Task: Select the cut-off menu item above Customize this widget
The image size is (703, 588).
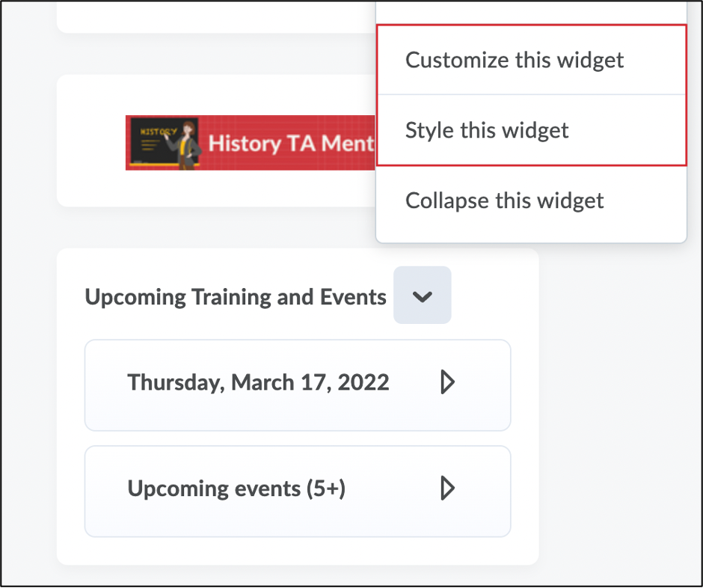Action: pos(531,10)
